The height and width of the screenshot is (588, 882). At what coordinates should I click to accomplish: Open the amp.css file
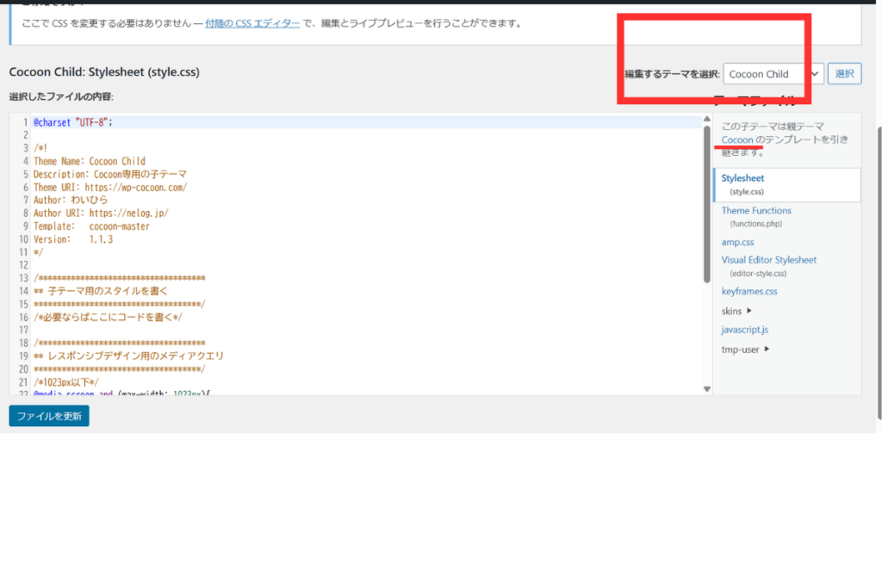point(737,243)
